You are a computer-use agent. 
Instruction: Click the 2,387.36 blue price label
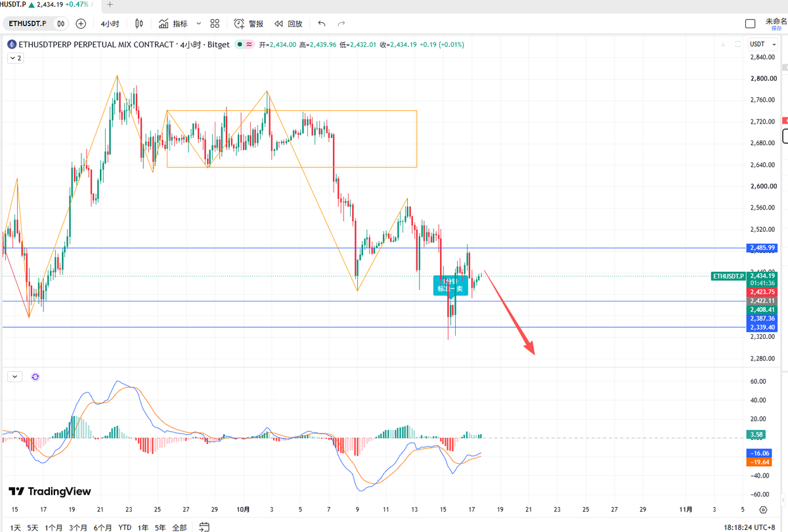(762, 319)
